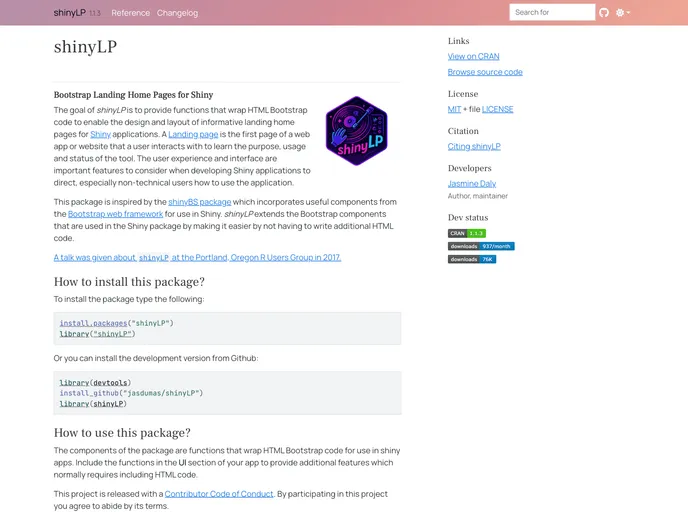
Task: Click the "Developers" sidebar heading
Action: click(469, 168)
